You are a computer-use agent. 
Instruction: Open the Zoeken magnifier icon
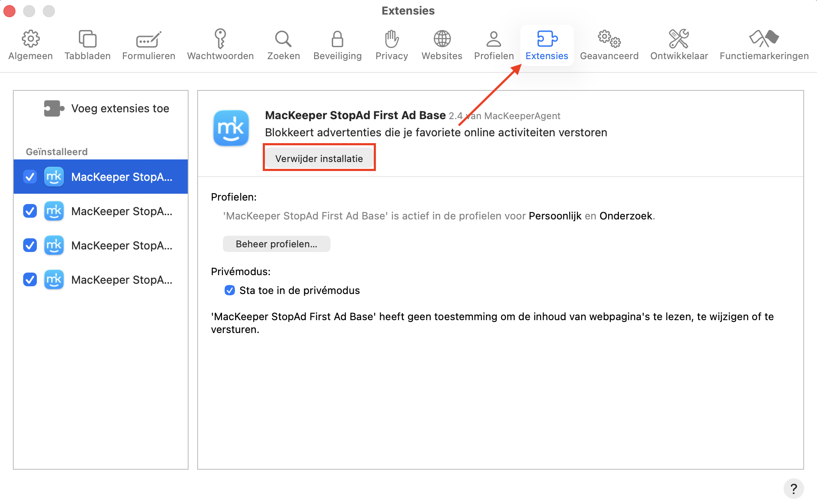(283, 39)
